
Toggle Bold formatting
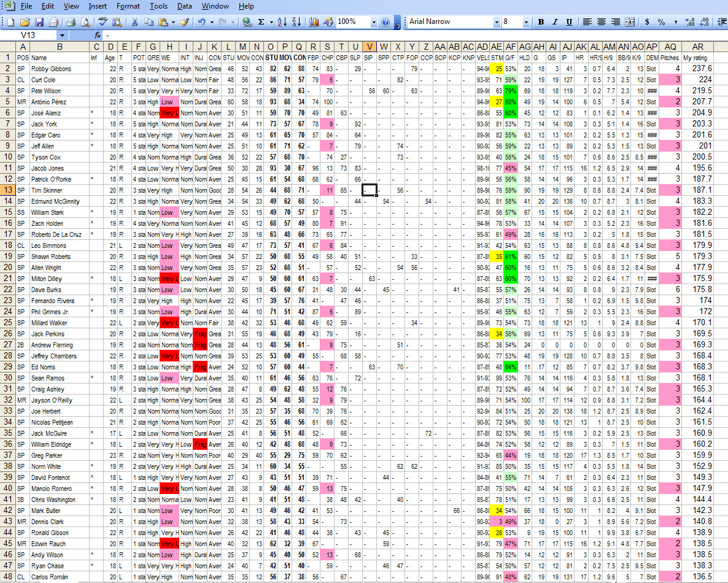point(541,22)
